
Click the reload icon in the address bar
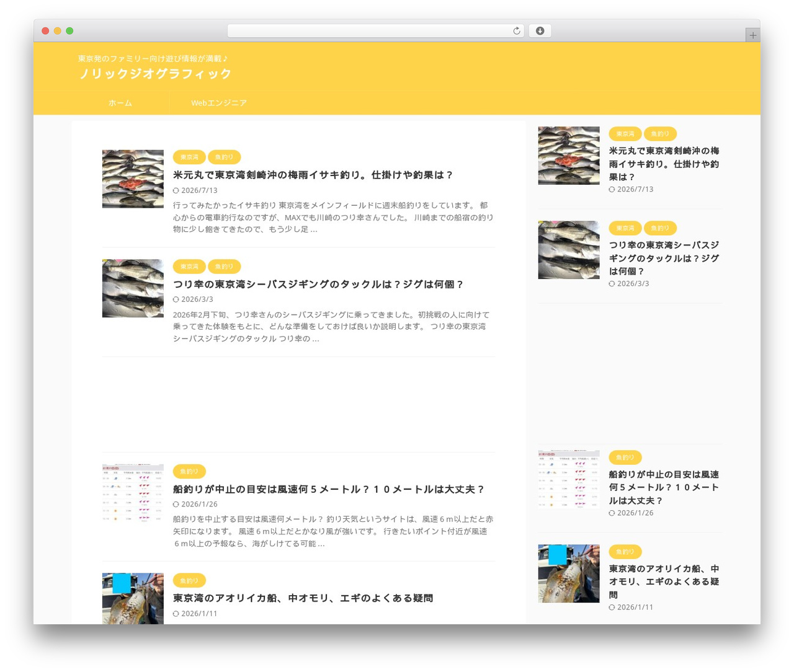tap(516, 31)
